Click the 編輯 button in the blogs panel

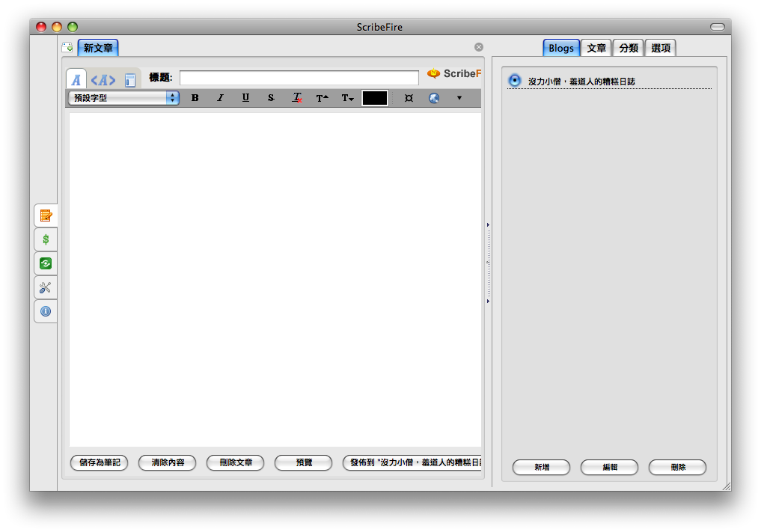[x=610, y=468]
